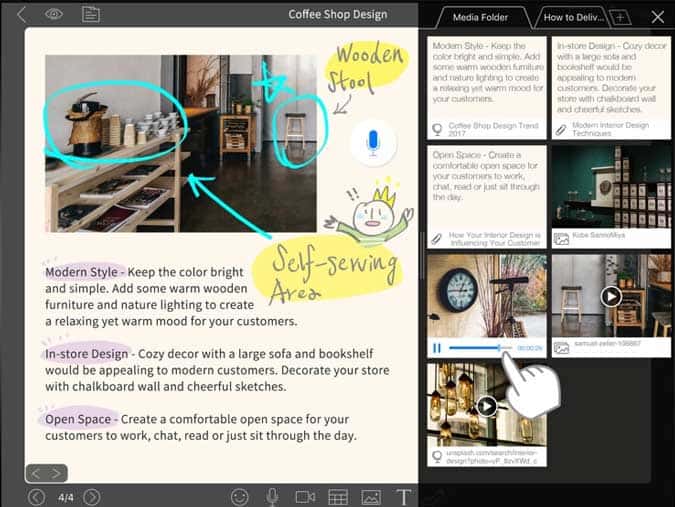
Task: Click image icon on samuel-zeller card
Action: [x=561, y=347]
